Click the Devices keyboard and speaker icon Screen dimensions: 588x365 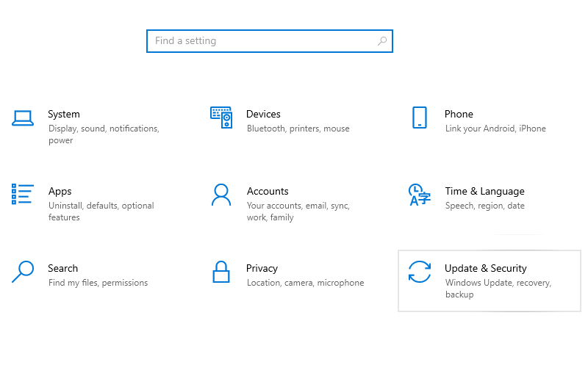221,118
